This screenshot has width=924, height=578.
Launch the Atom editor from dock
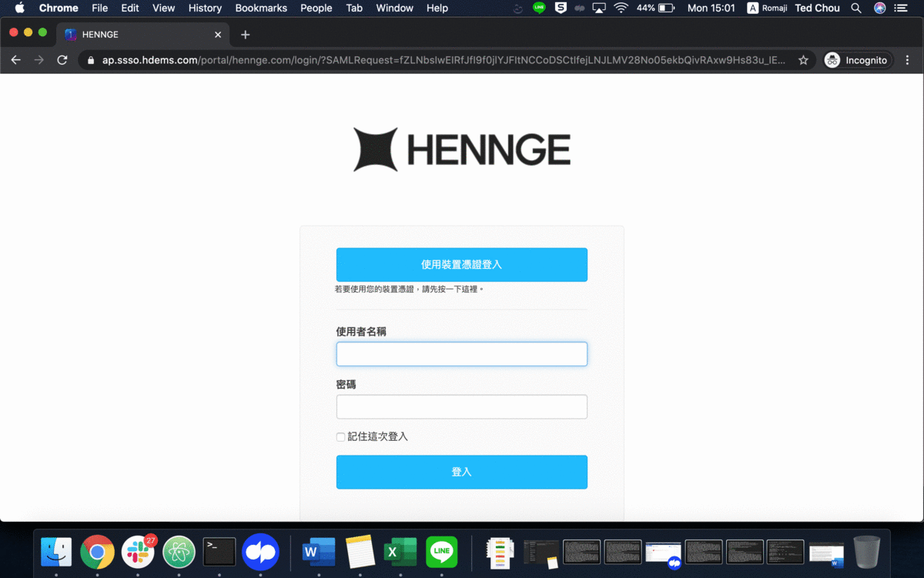[179, 552]
